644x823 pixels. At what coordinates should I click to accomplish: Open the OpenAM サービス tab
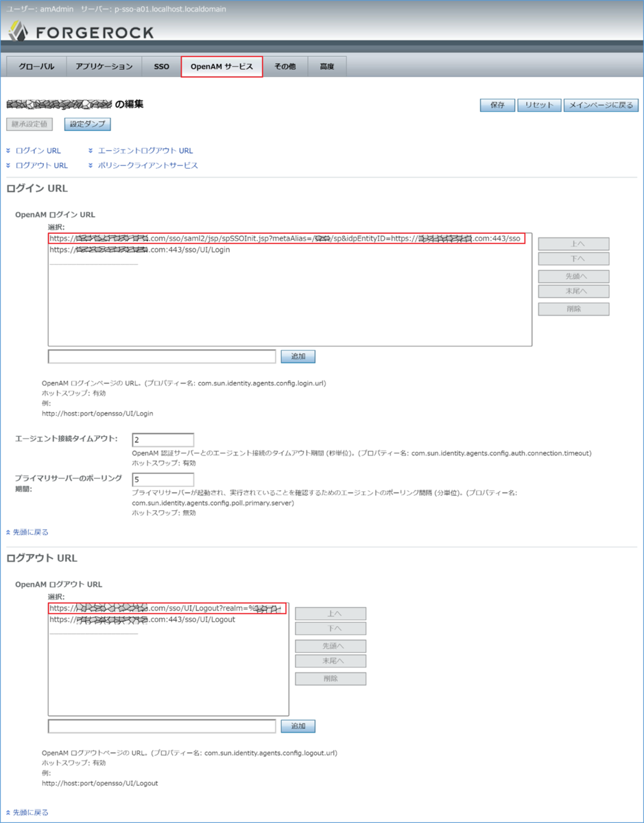pyautogui.click(x=222, y=67)
